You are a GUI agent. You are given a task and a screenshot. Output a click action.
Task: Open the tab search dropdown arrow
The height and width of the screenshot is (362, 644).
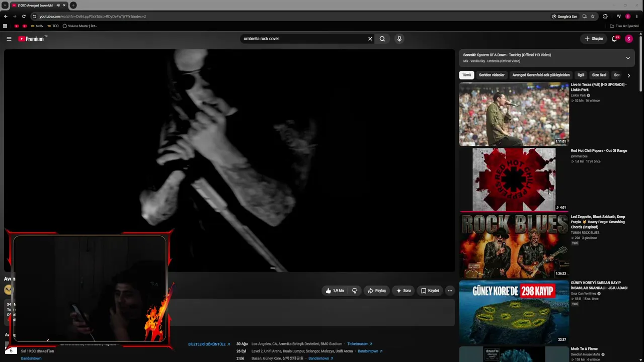coord(5,5)
